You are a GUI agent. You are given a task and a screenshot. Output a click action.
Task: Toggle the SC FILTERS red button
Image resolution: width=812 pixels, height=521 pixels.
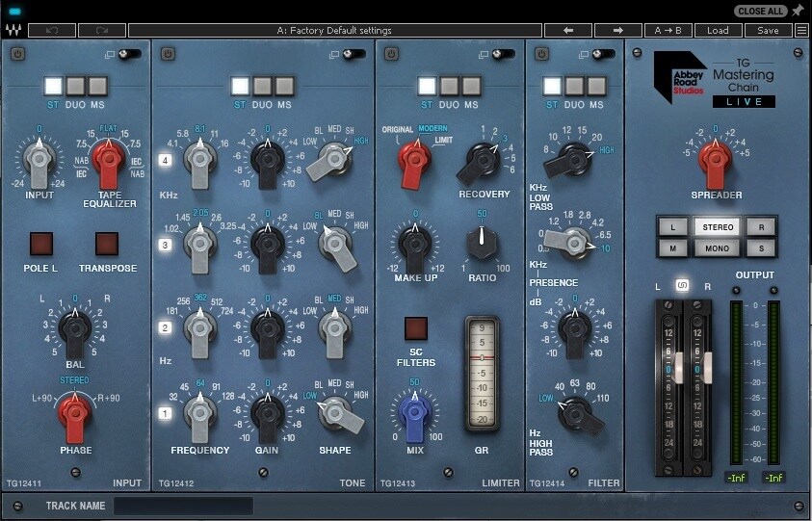click(x=416, y=328)
